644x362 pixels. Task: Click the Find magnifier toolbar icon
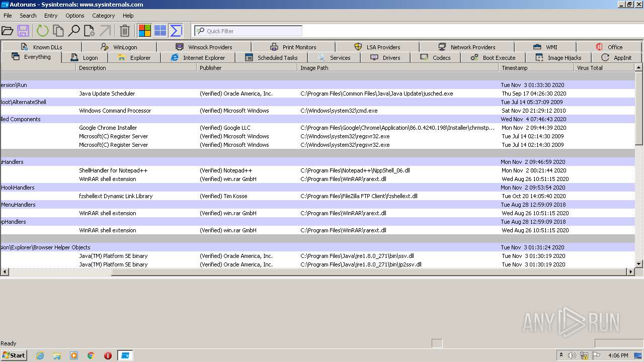tap(74, 31)
